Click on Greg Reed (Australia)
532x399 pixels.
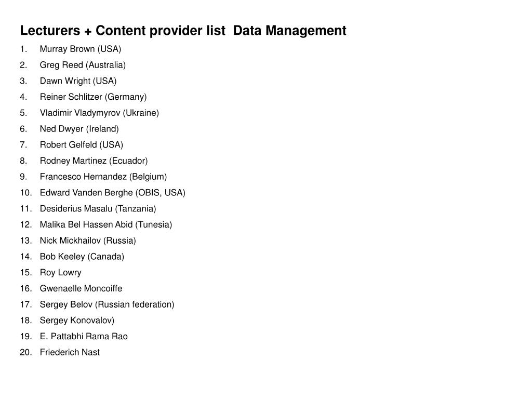83,65
